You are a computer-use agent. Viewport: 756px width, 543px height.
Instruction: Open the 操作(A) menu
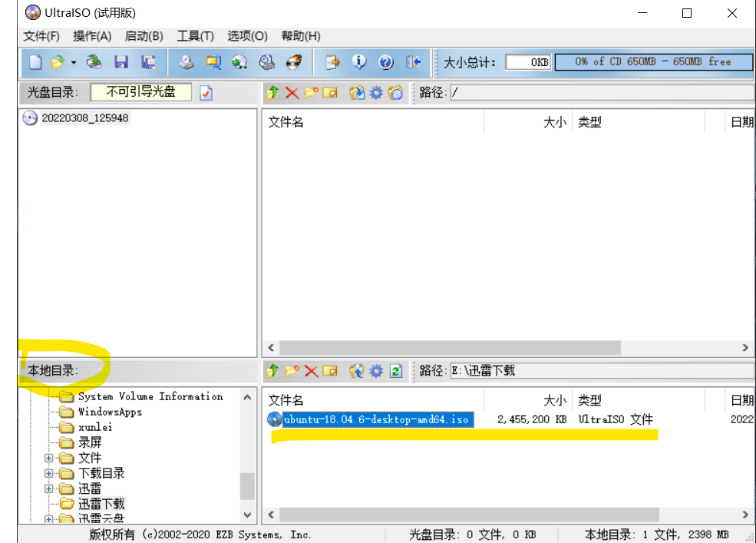pyautogui.click(x=92, y=36)
